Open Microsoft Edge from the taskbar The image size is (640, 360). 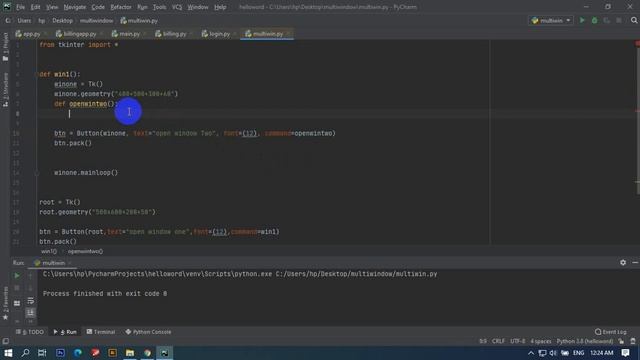point(78,353)
